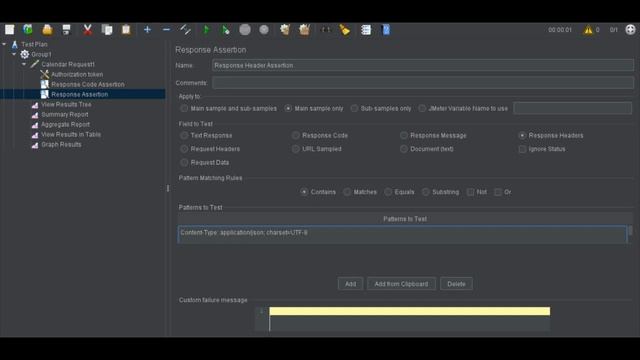Click the Clear results broom icon
The height and width of the screenshot is (360, 640).
pyautogui.click(x=285, y=29)
